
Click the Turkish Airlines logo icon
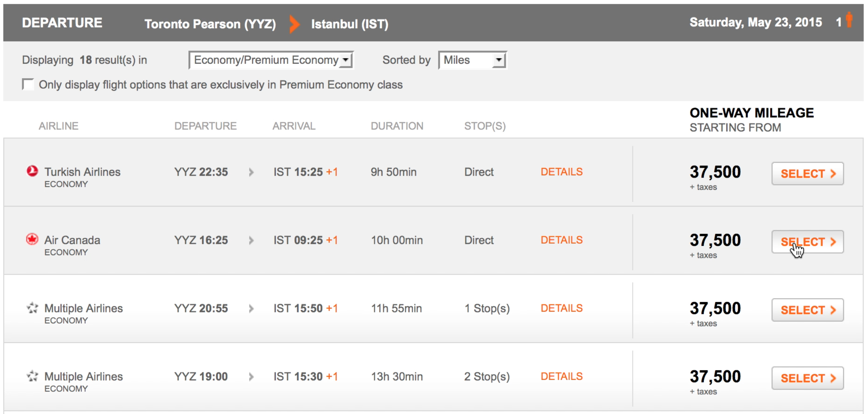pyautogui.click(x=32, y=171)
